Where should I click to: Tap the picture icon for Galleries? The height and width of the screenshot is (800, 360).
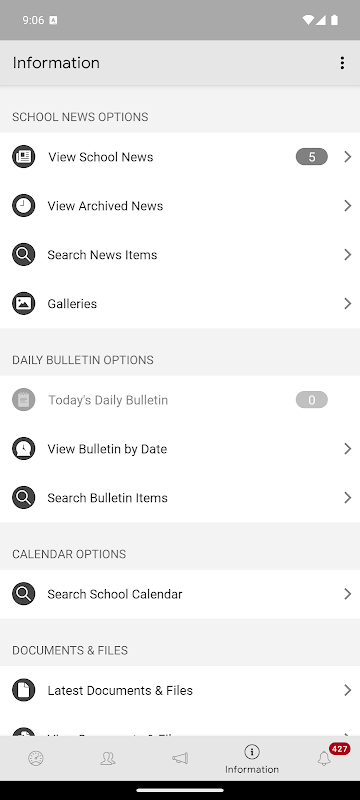[x=23, y=303]
